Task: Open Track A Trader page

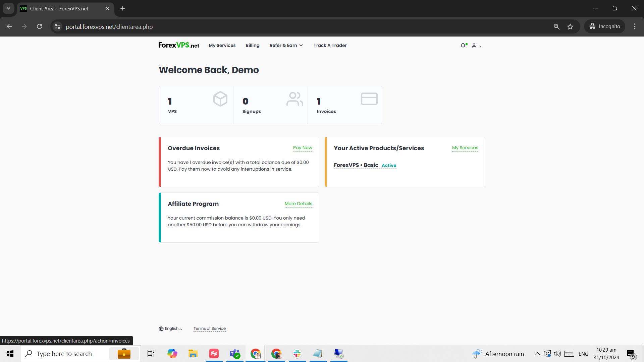Action: [330, 45]
